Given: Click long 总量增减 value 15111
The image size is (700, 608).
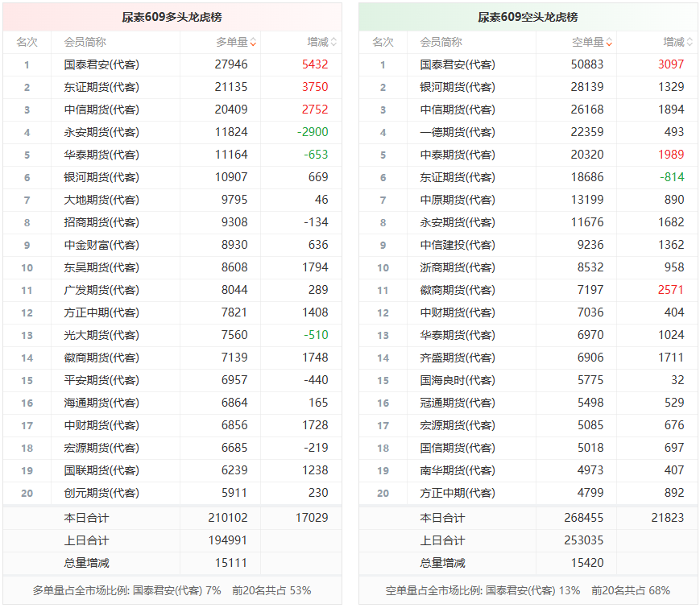Looking at the screenshot, I should coord(231,563).
